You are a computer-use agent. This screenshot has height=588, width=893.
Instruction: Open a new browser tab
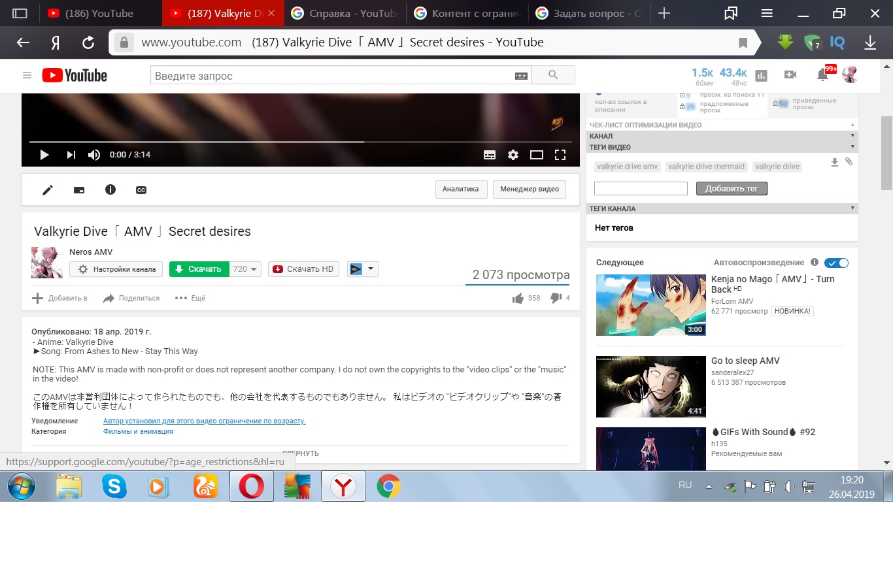(664, 13)
